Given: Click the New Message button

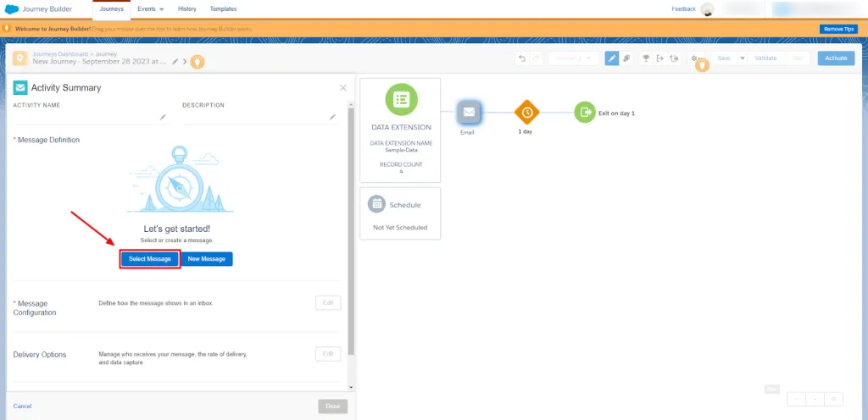Looking at the screenshot, I should (207, 258).
